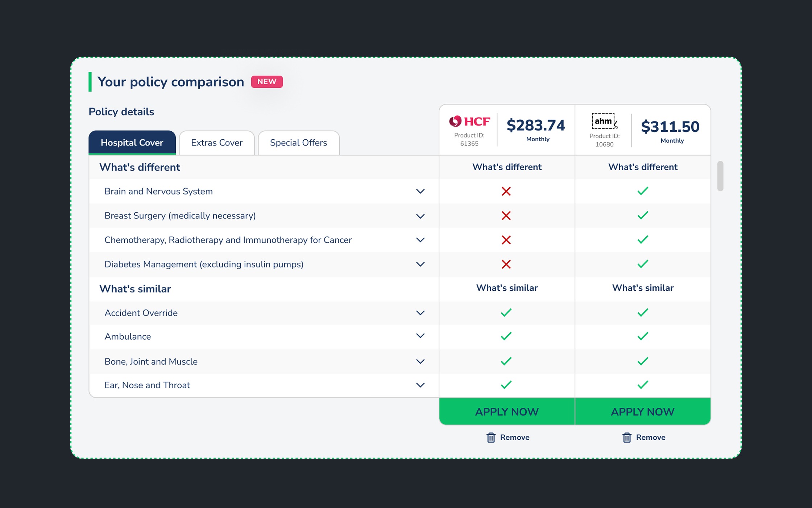812x508 pixels.
Task: Click the ahm logo
Action: pos(604,121)
